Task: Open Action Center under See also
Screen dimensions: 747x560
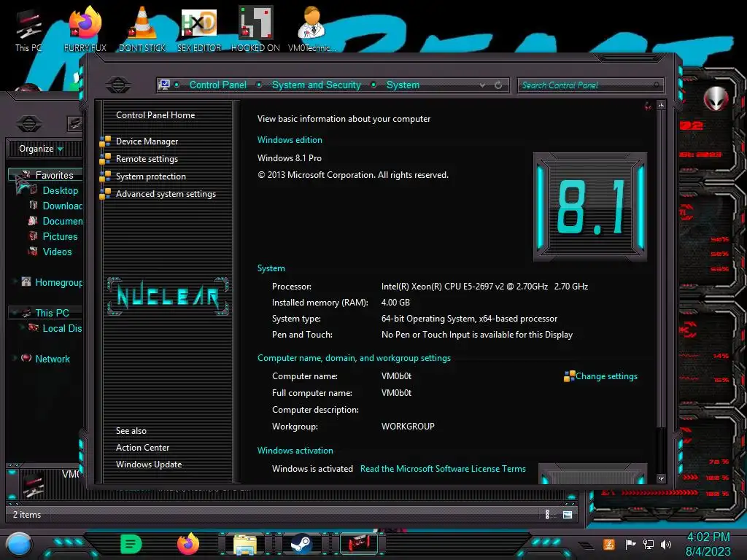Action: coord(142,448)
